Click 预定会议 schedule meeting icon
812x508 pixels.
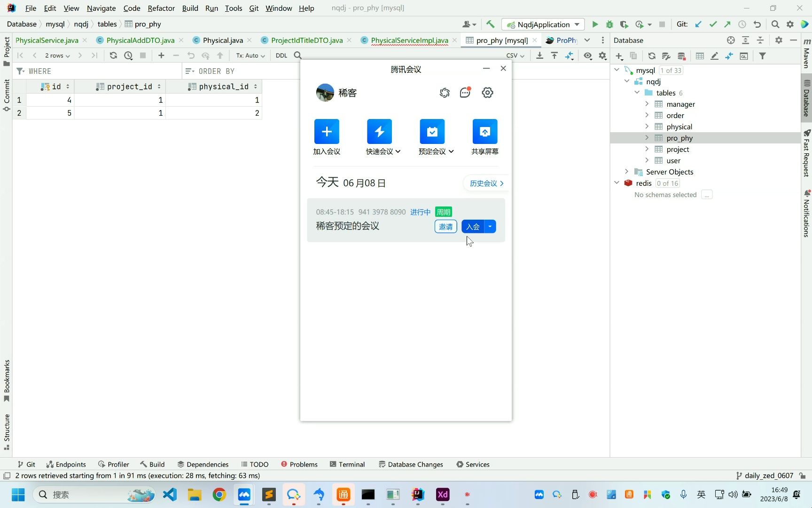pos(432,132)
